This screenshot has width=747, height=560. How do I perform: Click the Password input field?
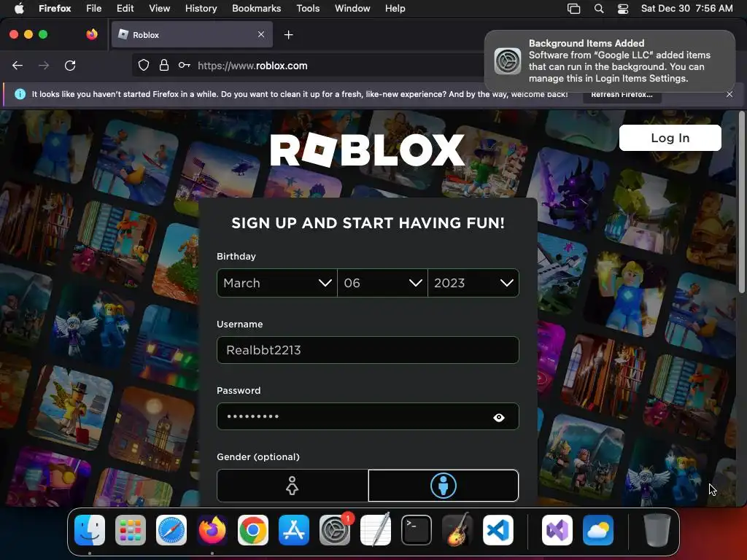coord(368,416)
